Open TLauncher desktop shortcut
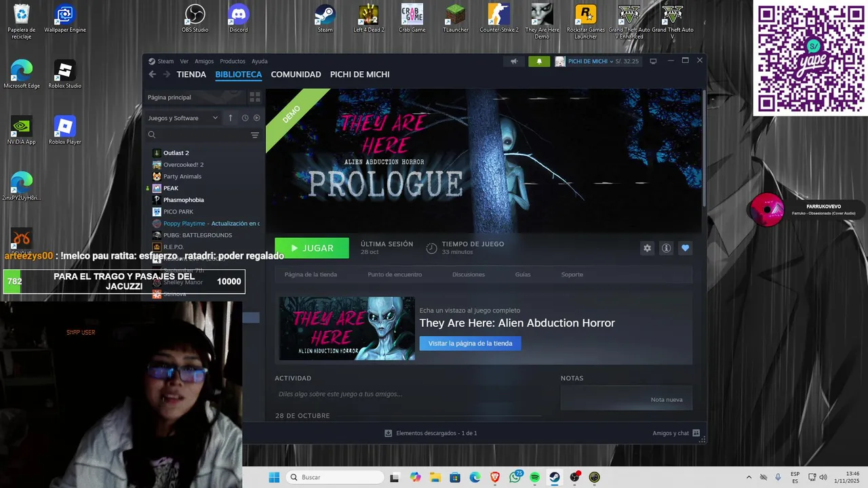 click(455, 19)
